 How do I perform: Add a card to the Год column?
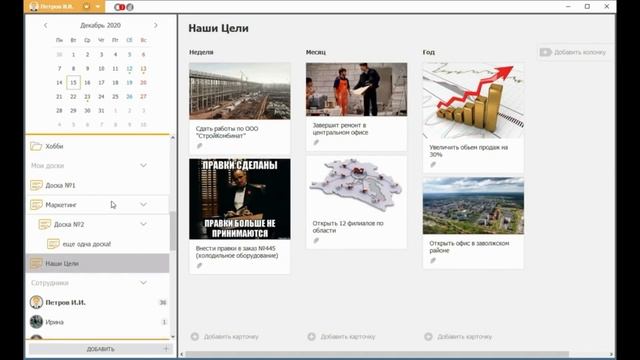click(x=458, y=337)
